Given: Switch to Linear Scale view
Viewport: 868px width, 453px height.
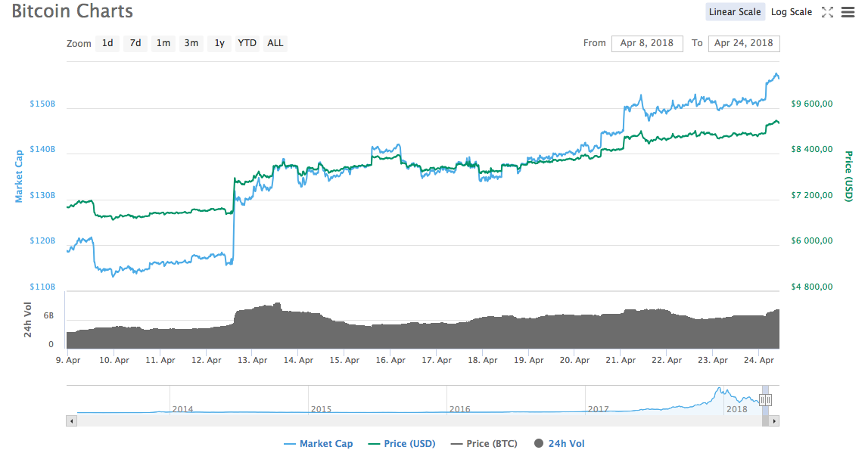Looking at the screenshot, I should tap(735, 11).
